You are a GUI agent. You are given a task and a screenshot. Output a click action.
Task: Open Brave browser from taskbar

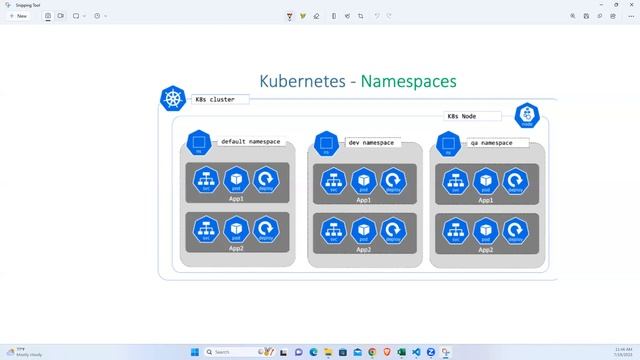click(x=387, y=352)
